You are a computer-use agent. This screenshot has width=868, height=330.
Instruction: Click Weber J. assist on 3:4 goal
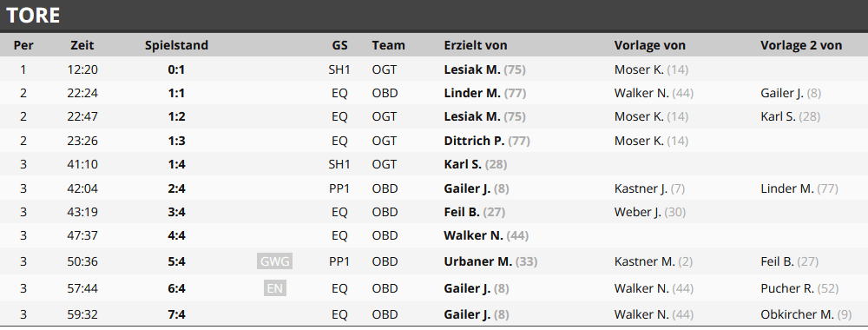pyautogui.click(x=638, y=212)
